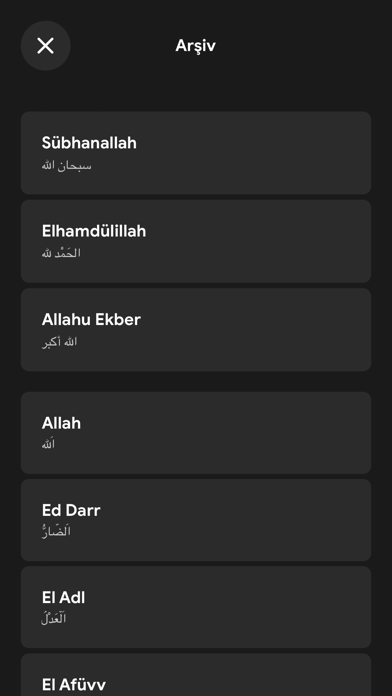Tap the Arabic script below El Adl

click(x=54, y=618)
